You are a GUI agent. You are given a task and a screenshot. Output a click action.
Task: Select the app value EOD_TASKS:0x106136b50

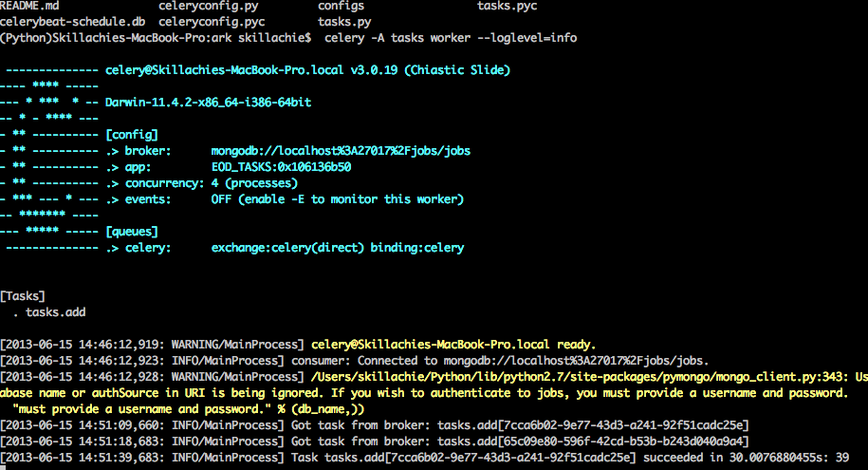(x=281, y=167)
